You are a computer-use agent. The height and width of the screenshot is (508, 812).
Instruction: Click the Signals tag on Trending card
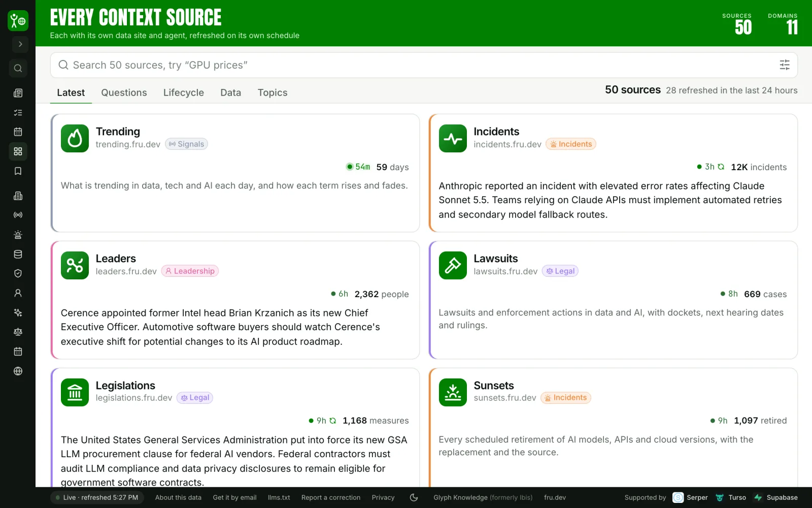click(186, 144)
